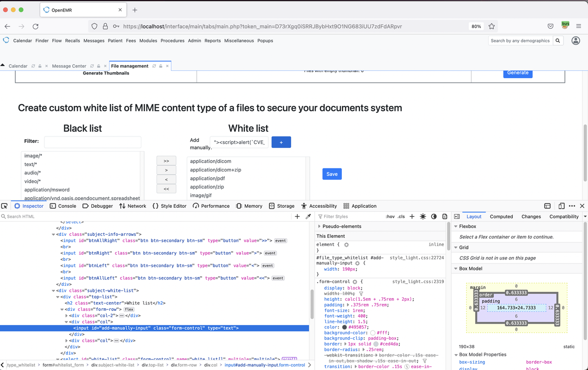Open the Style Editor tab
This screenshot has width=588, height=370.
[x=170, y=206]
